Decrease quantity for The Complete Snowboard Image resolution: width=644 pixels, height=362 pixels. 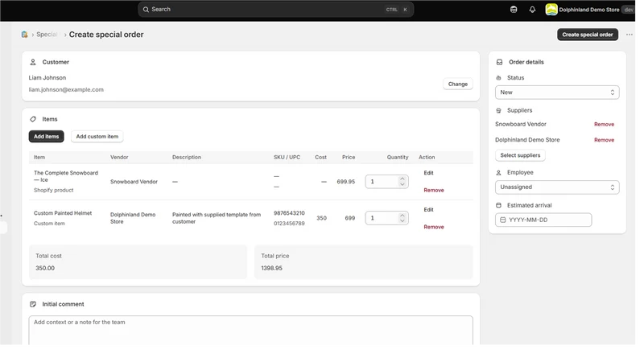coord(402,184)
